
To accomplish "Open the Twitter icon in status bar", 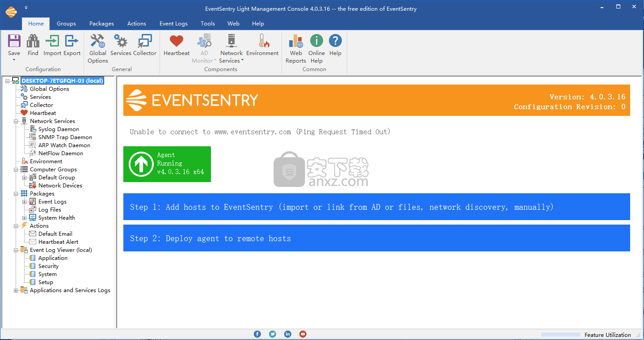I will 273,334.
